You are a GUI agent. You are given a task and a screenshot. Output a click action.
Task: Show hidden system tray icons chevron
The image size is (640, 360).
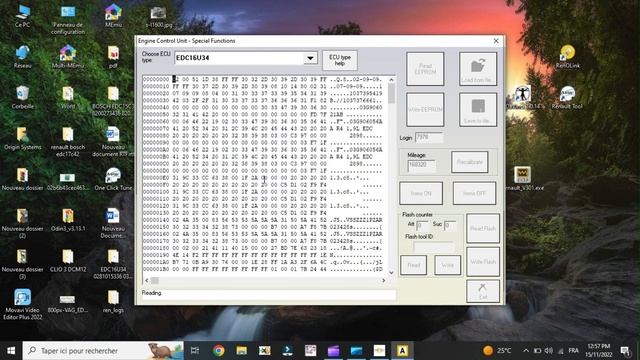coord(526,351)
